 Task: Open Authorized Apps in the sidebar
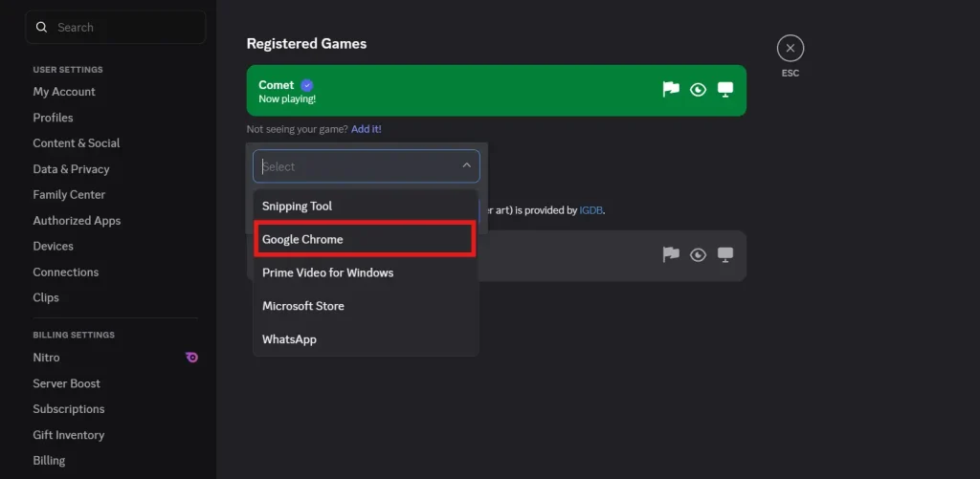(x=77, y=221)
